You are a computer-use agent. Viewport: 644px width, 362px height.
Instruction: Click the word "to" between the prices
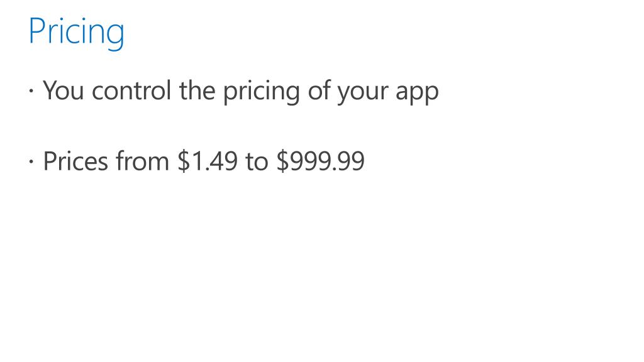click(257, 162)
